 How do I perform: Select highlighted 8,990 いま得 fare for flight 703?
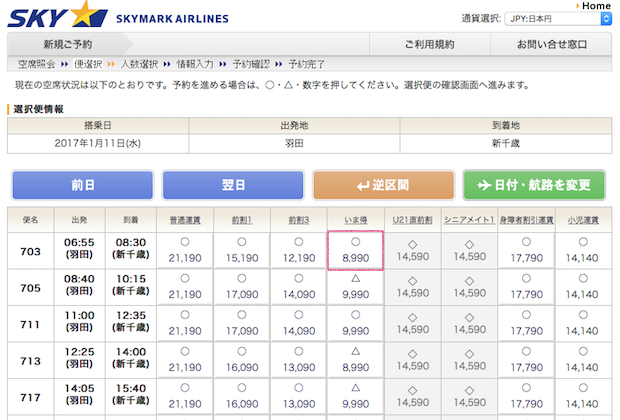point(355,258)
